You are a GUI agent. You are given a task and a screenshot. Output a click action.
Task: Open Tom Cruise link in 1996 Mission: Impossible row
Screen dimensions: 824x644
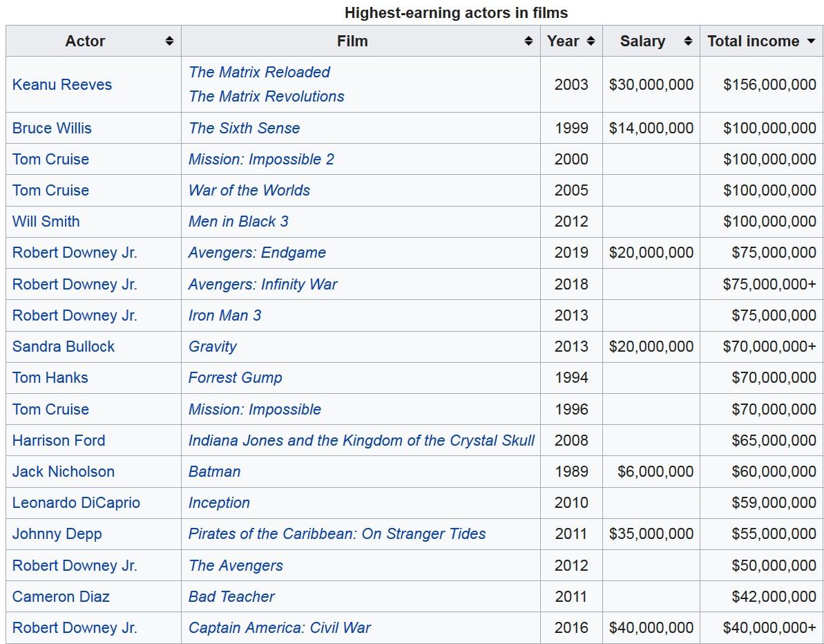tap(50, 409)
